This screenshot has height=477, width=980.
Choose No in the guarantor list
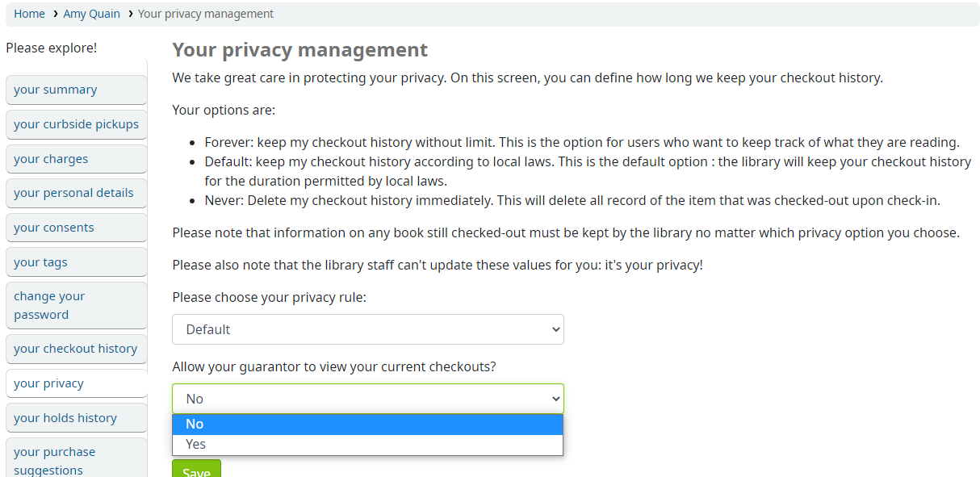pos(368,424)
